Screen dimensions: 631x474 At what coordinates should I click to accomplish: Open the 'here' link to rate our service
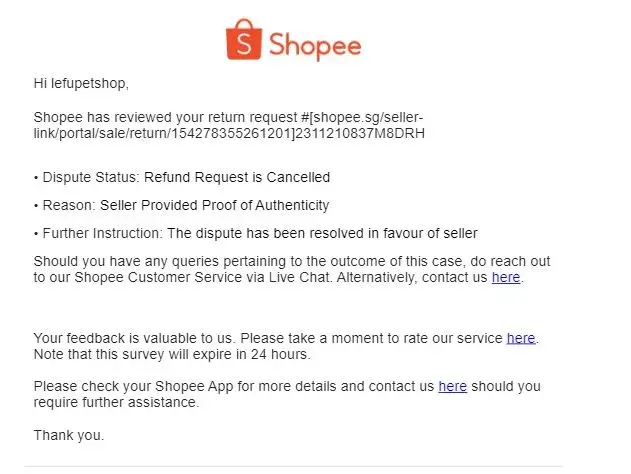click(x=521, y=338)
